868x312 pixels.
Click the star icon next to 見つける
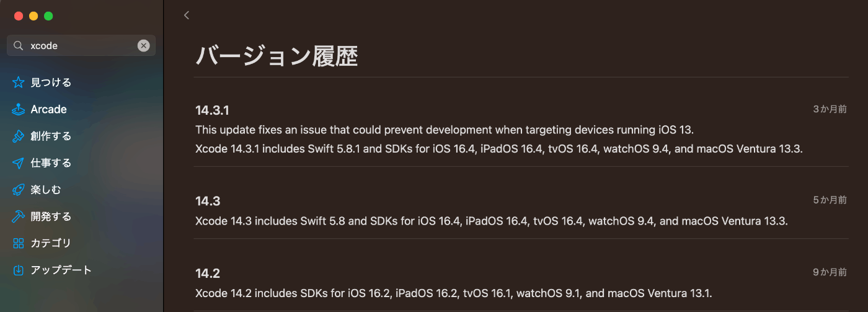[x=18, y=82]
